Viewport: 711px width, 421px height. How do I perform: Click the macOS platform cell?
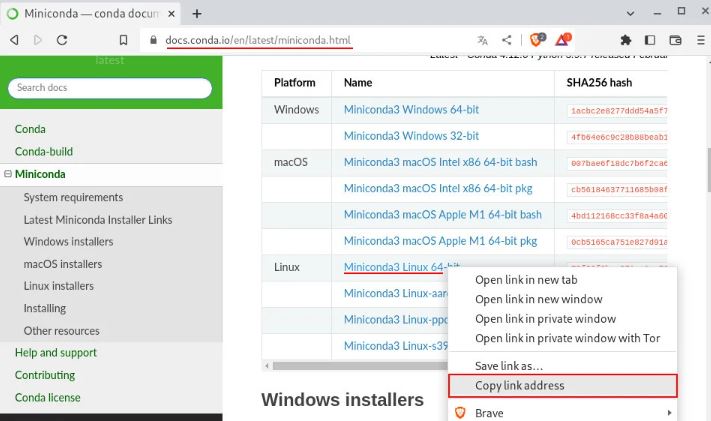click(291, 162)
